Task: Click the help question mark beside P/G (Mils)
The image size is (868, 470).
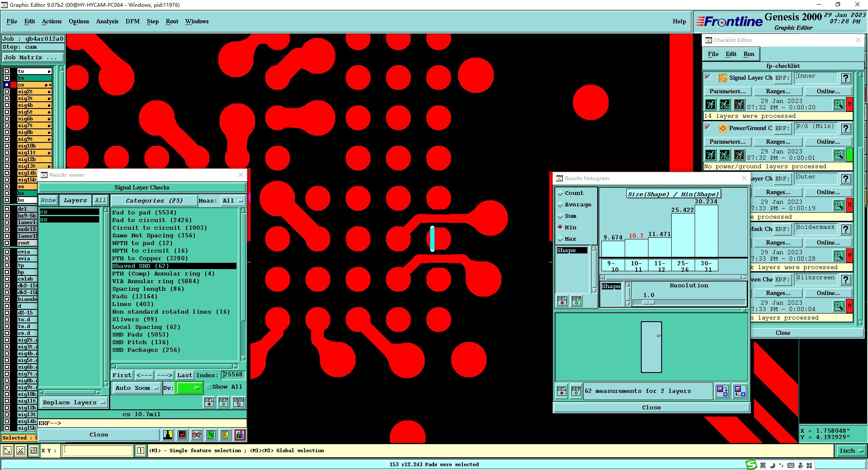Action: coord(846,128)
